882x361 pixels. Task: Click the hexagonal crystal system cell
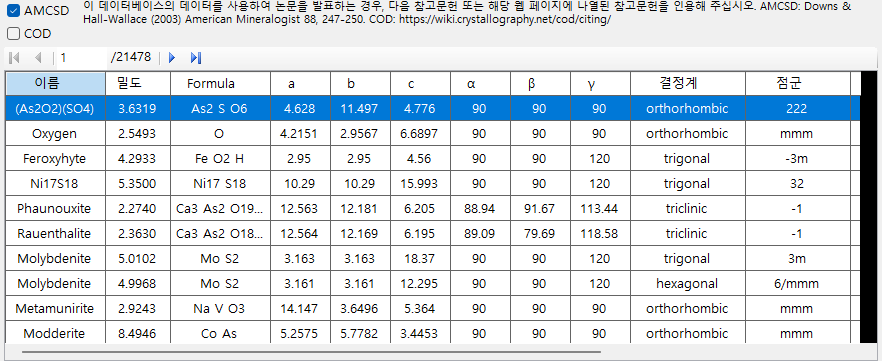point(688,283)
